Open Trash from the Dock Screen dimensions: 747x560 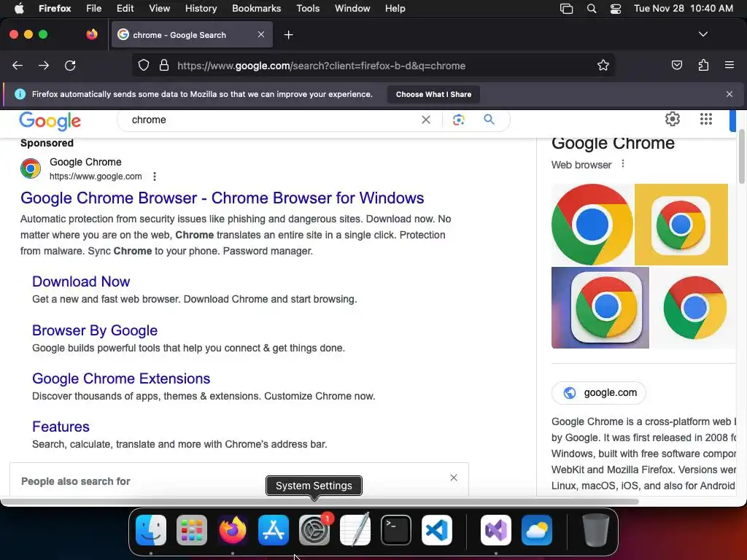595,530
